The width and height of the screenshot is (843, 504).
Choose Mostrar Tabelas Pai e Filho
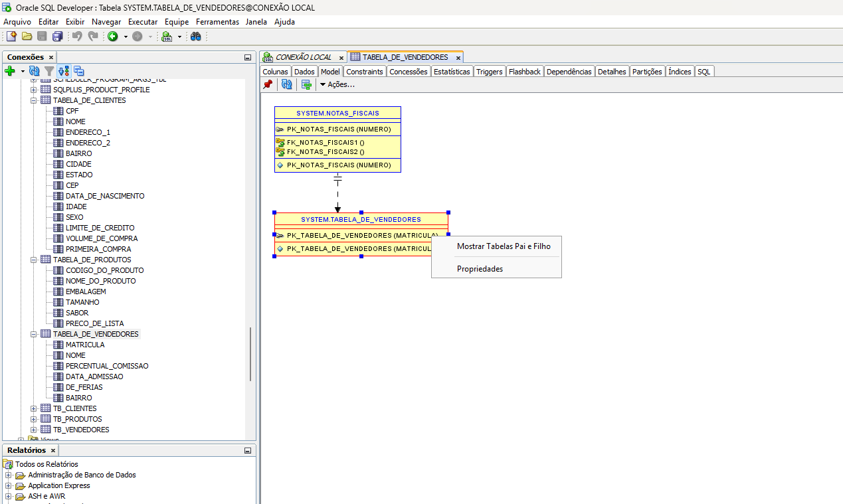tap(503, 246)
